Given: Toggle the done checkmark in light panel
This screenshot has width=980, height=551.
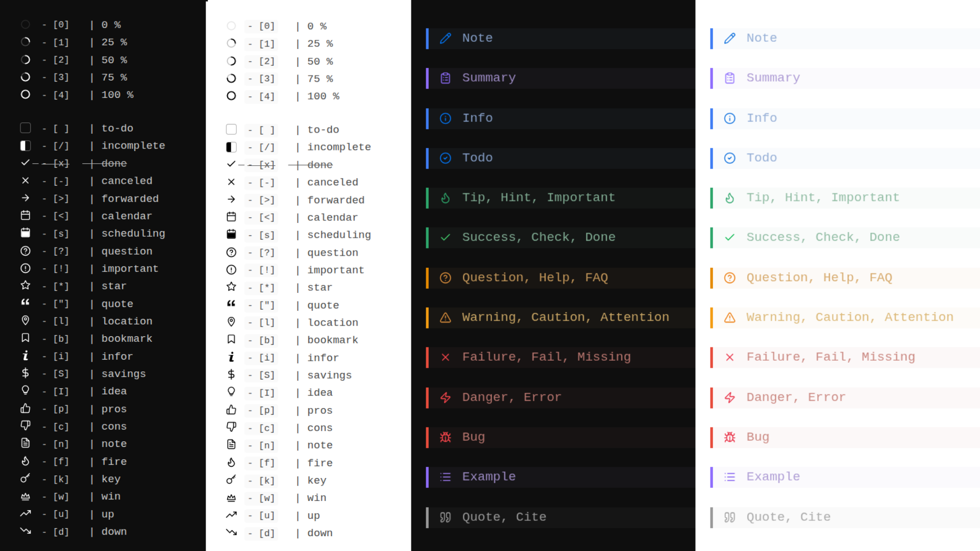Looking at the screenshot, I should (x=231, y=164).
